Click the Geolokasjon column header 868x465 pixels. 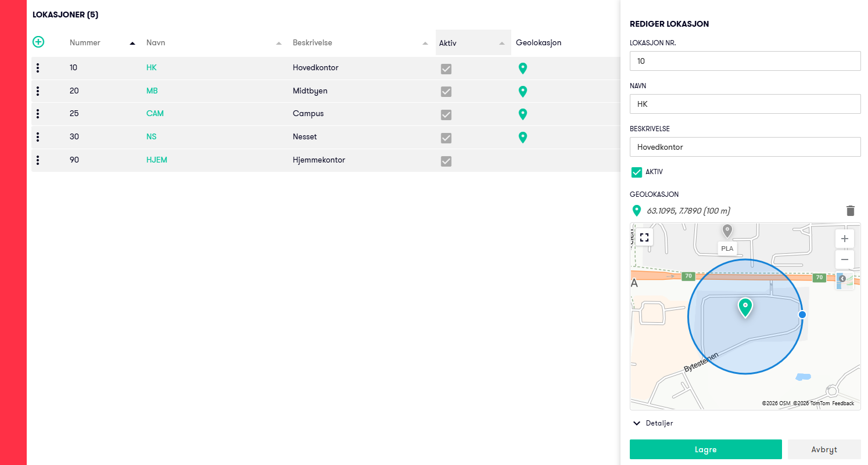[539, 42]
